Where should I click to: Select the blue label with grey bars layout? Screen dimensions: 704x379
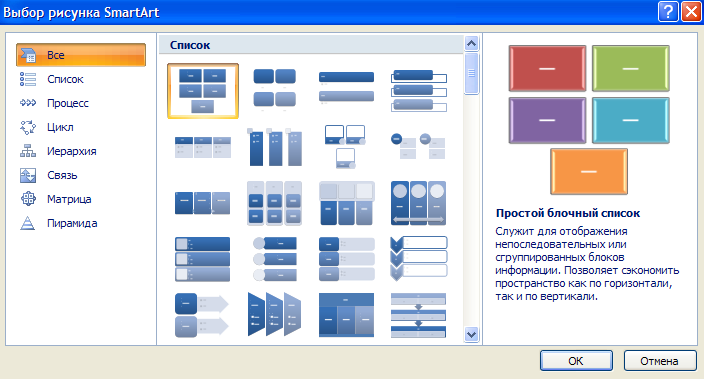coord(346,259)
